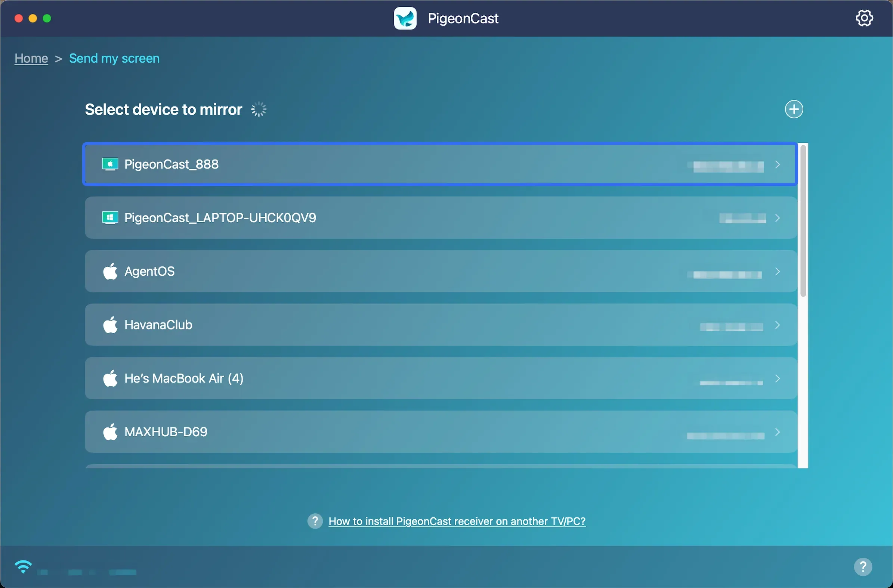Click the device list scrollbar thumb

[x=803, y=220]
